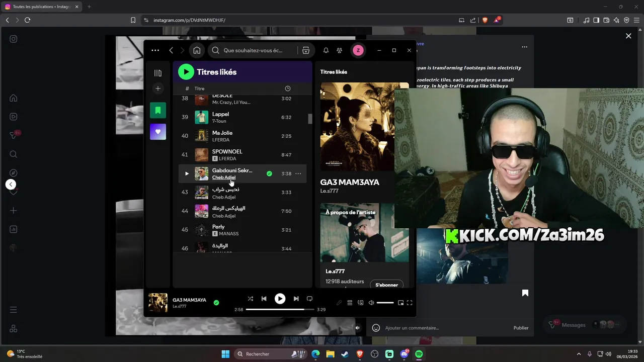Viewport: 644px width, 362px height.
Task: Go back in Spotify navigation
Action: pyautogui.click(x=171, y=50)
